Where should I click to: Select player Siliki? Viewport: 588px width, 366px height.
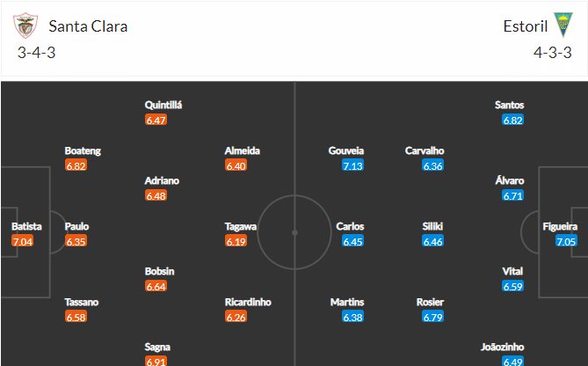click(x=432, y=226)
